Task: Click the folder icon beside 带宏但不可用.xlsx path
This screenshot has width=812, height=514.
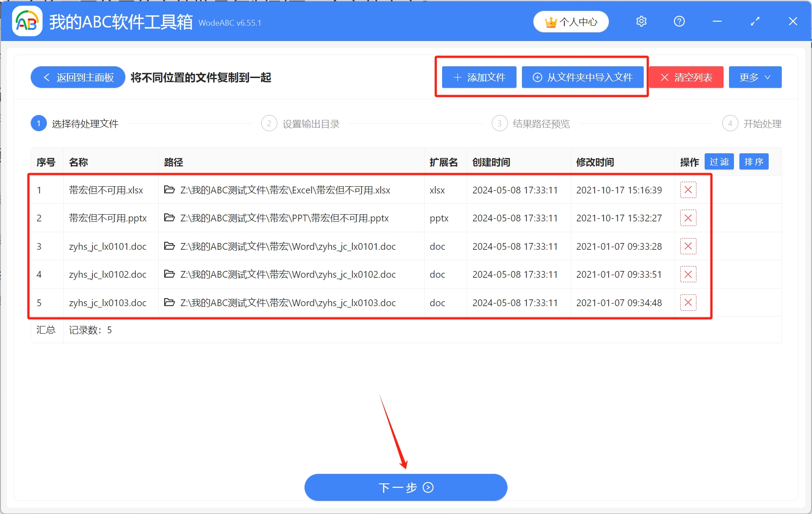Action: point(169,190)
